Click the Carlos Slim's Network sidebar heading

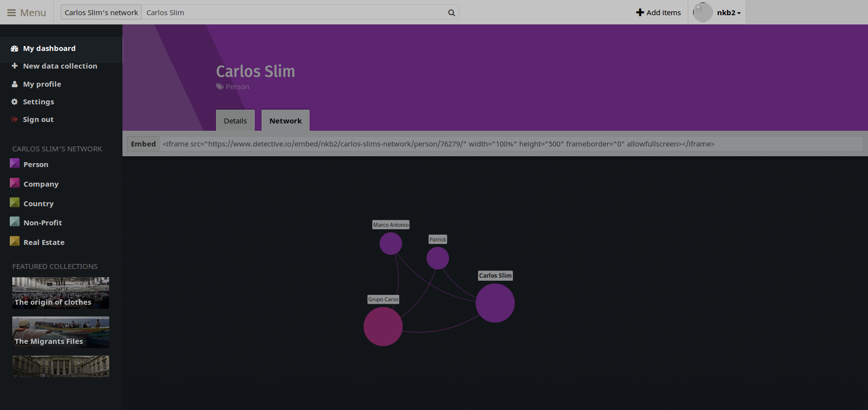point(57,149)
